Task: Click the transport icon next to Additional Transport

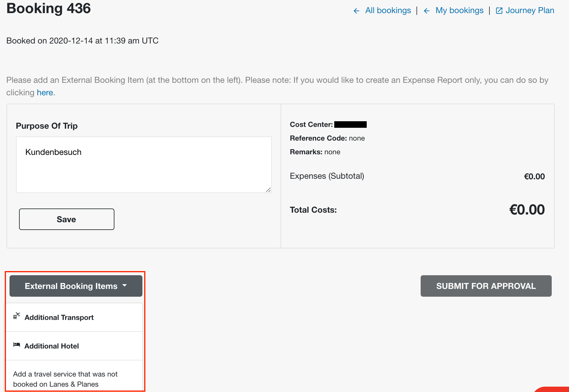Action: pyautogui.click(x=17, y=316)
